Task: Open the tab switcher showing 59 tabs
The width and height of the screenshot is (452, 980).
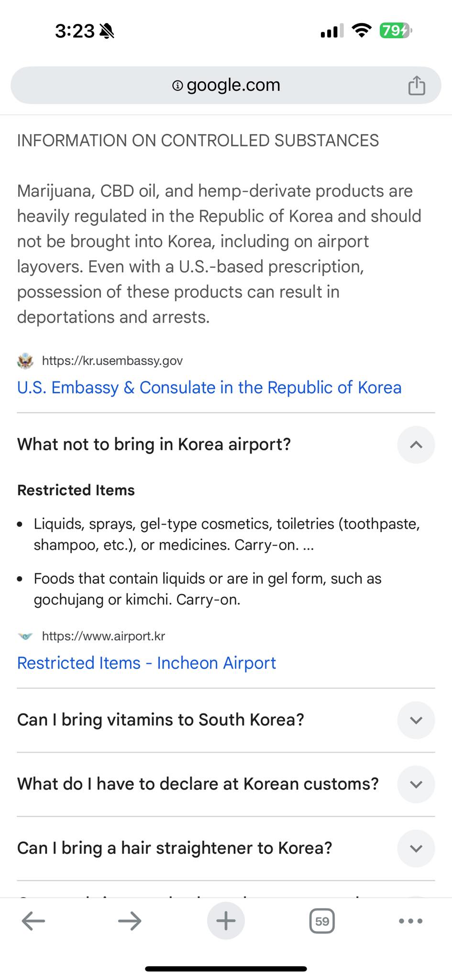Action: (x=322, y=921)
